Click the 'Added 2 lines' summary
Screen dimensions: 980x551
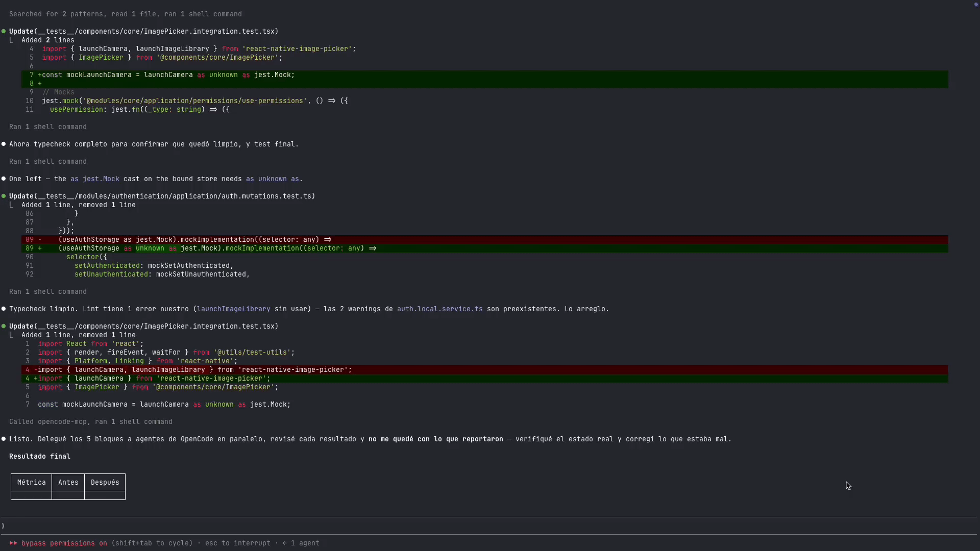pos(48,40)
